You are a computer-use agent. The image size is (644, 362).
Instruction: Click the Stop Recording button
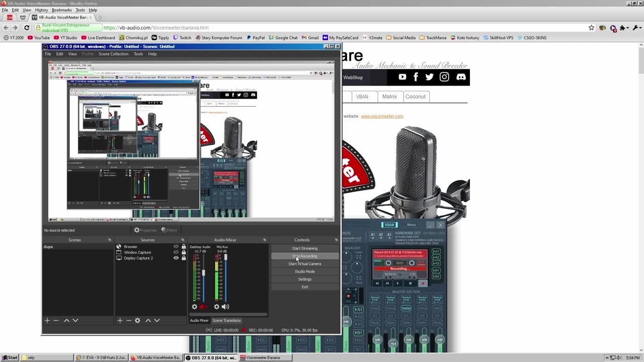point(304,256)
